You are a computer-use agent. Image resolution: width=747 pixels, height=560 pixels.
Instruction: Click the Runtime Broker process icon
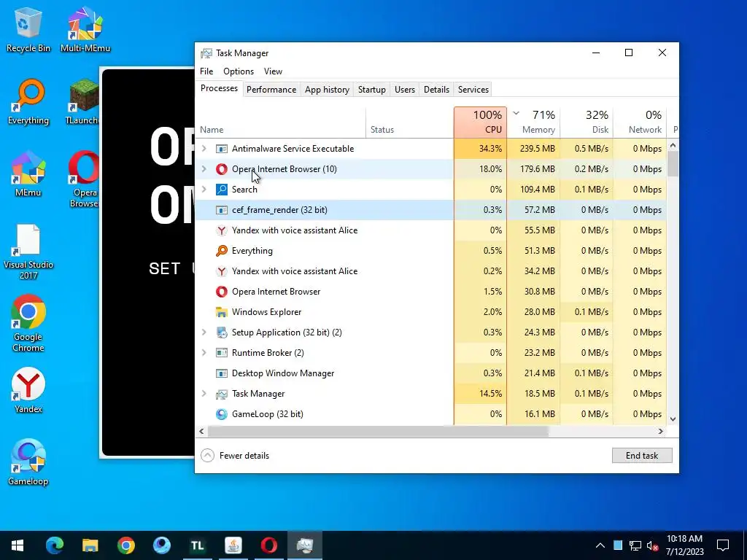point(222,353)
